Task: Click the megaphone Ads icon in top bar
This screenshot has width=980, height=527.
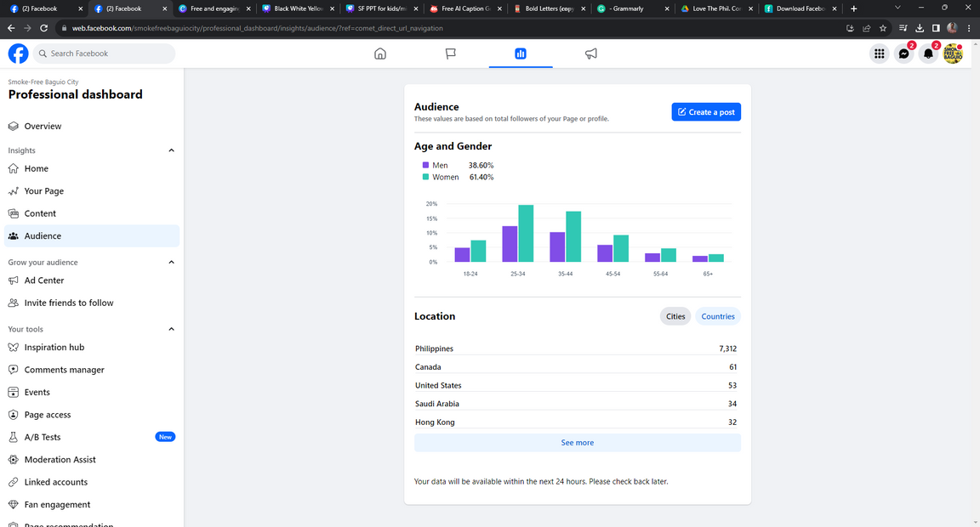Action: (590, 54)
